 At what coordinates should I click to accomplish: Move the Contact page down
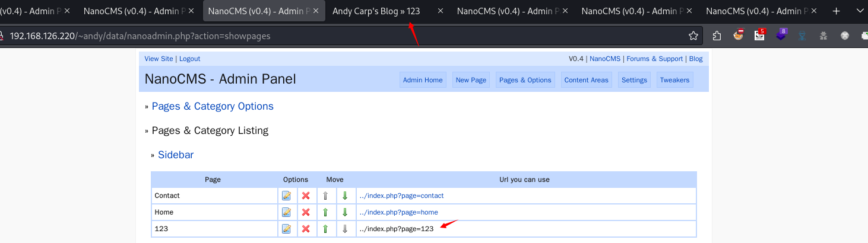pos(345,196)
